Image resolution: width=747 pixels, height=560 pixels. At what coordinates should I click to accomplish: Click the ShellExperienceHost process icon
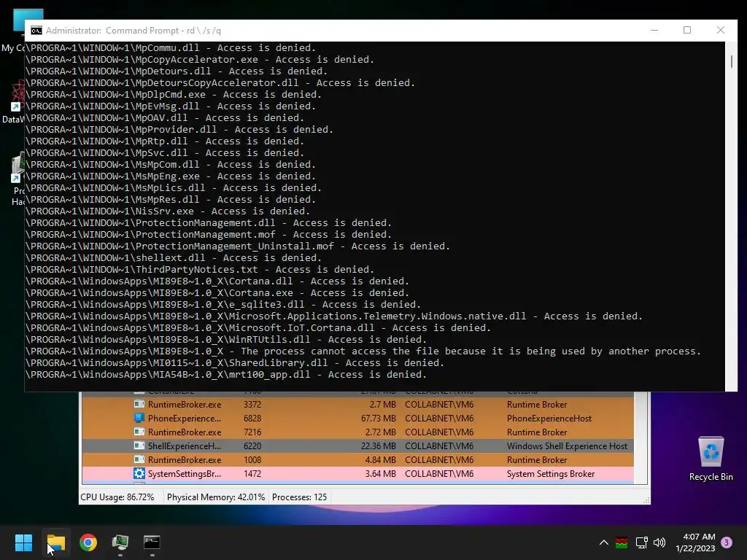coord(139,446)
